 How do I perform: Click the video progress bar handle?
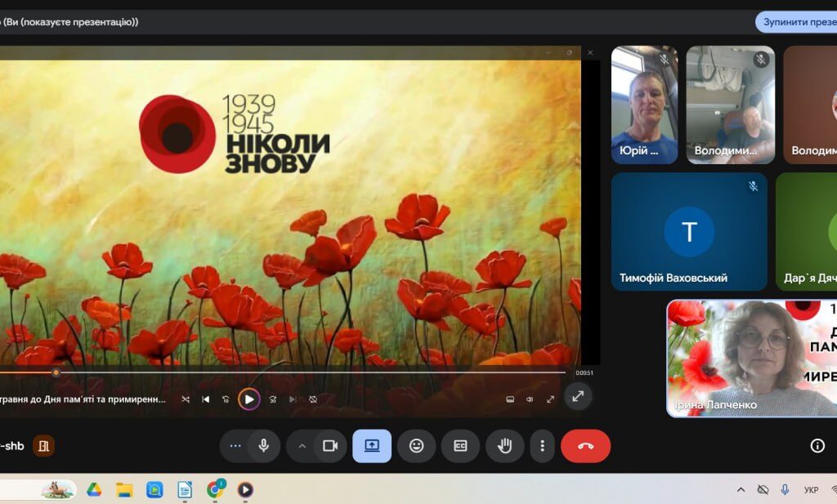[x=56, y=372]
